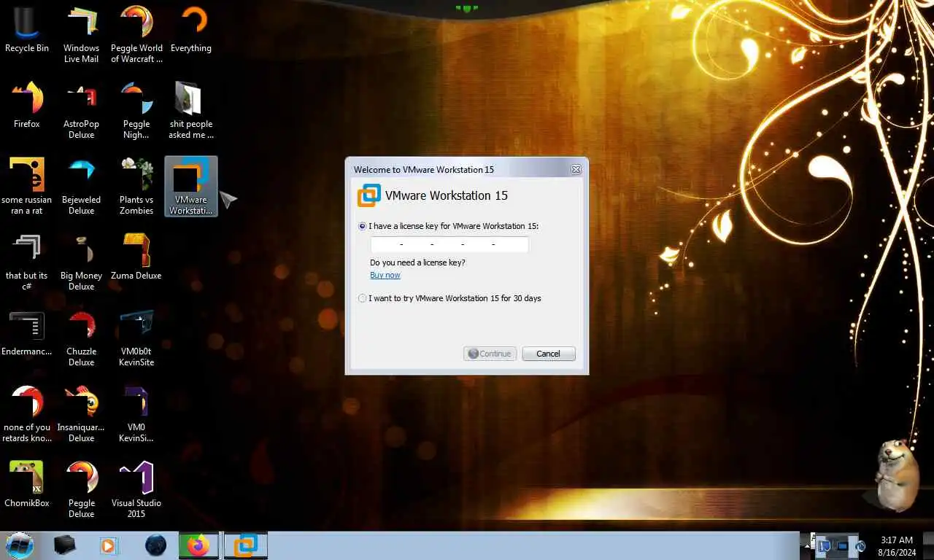Open the round blue swirl tray icon
The width and height of the screenshot is (934, 560).
click(x=861, y=545)
